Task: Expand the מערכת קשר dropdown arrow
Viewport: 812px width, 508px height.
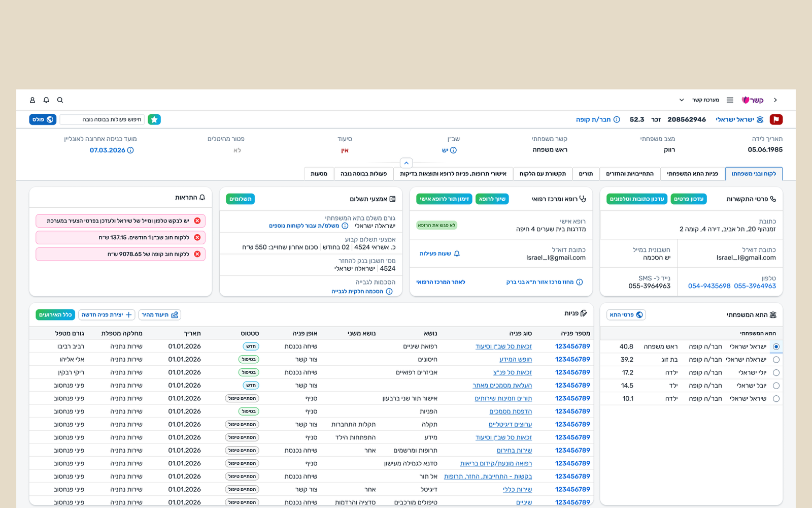Action: [x=682, y=100]
